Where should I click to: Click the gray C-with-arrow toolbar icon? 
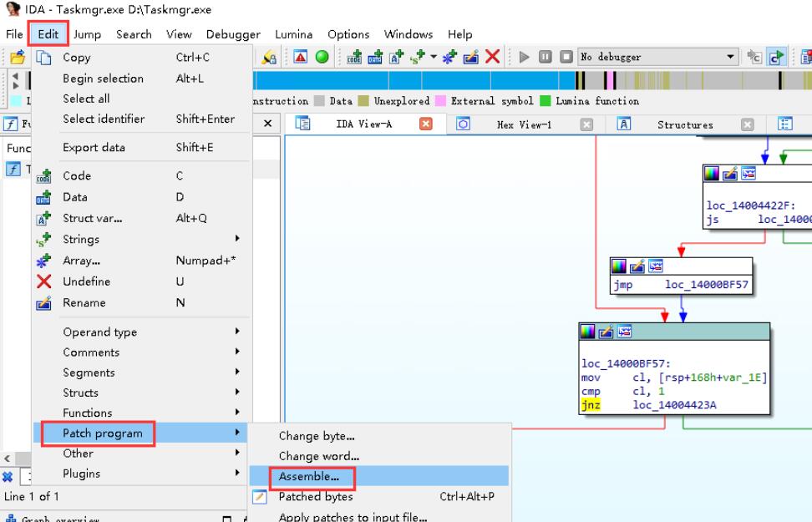(x=754, y=57)
